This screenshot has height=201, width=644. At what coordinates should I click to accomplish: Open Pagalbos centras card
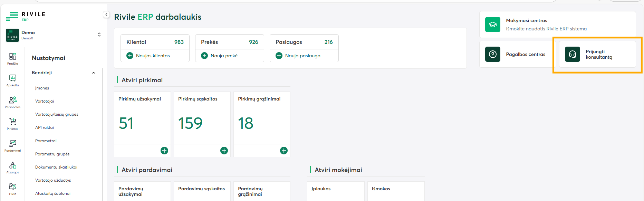[518, 54]
